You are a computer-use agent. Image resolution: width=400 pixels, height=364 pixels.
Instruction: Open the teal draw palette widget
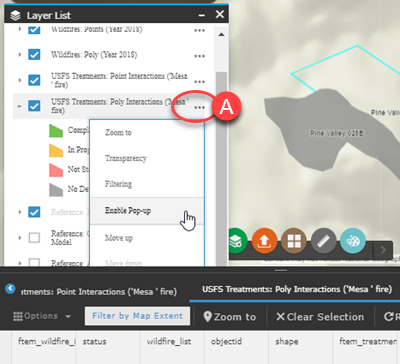click(x=353, y=241)
